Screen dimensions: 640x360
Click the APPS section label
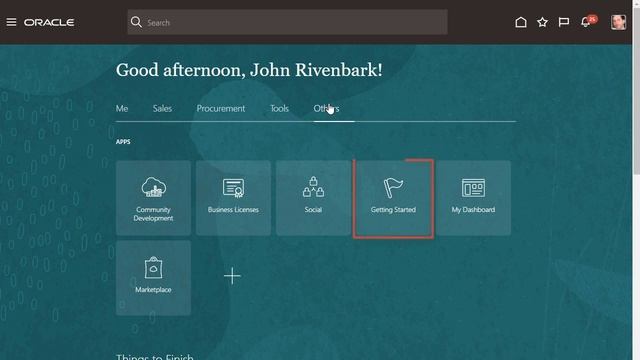click(x=123, y=142)
